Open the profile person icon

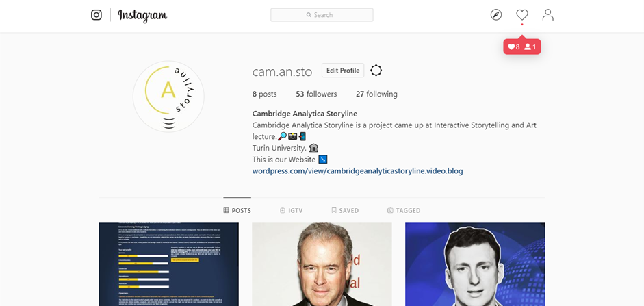(x=548, y=15)
